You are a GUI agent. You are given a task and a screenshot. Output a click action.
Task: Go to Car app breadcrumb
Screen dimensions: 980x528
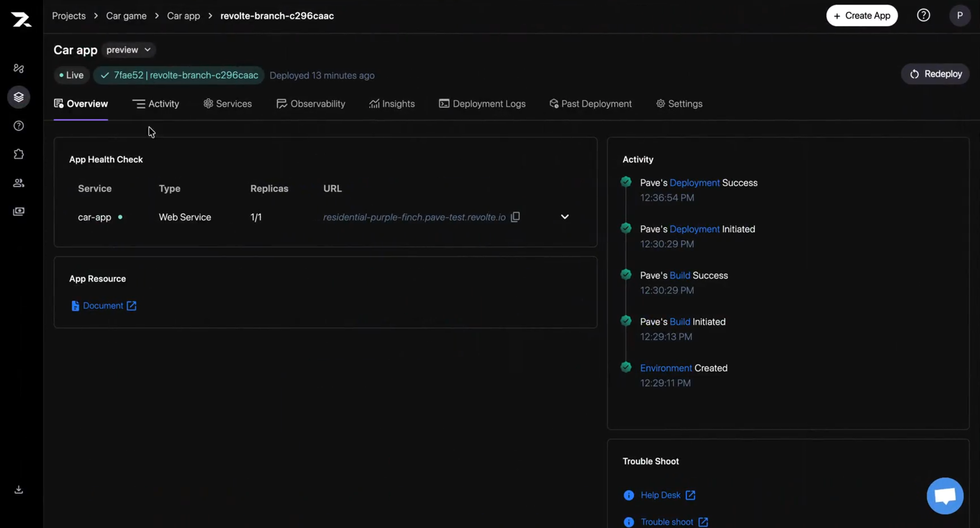tap(184, 16)
